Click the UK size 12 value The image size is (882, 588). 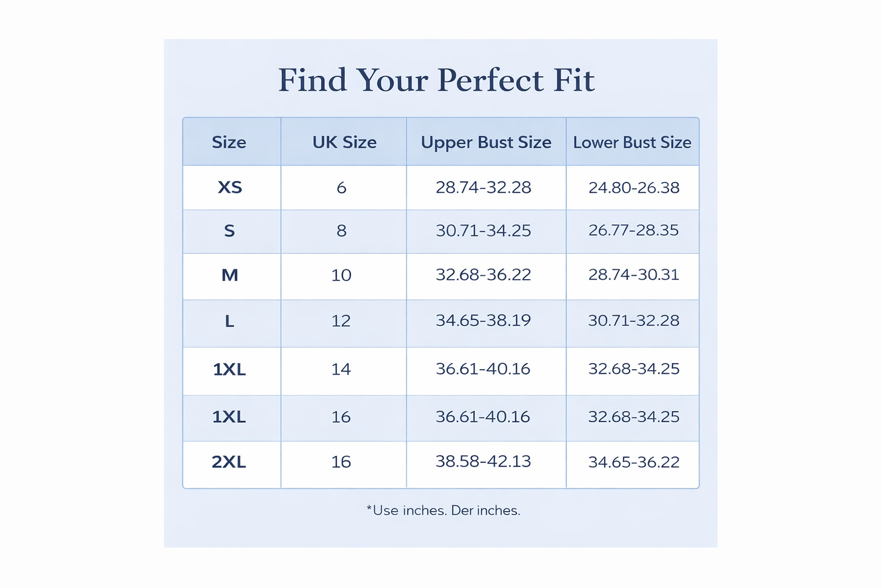(x=341, y=321)
